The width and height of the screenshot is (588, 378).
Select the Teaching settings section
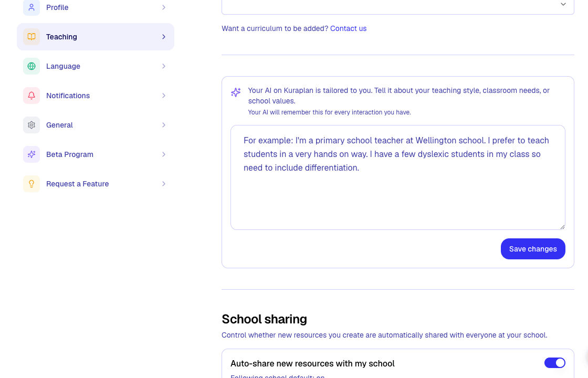[x=96, y=37]
